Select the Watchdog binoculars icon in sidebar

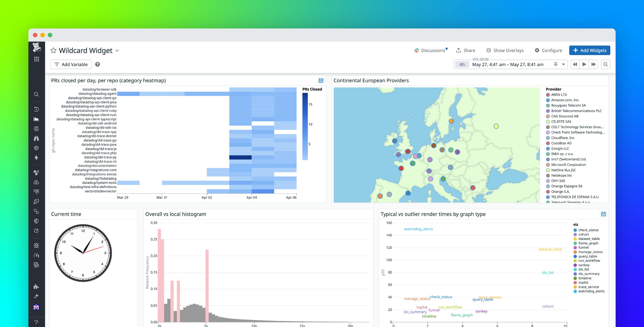(36, 138)
